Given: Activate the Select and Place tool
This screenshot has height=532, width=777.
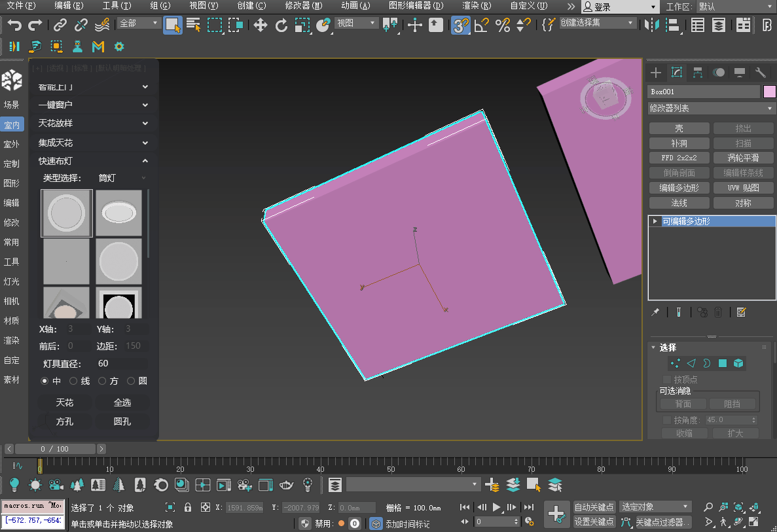Looking at the screenshot, I should coord(323,24).
